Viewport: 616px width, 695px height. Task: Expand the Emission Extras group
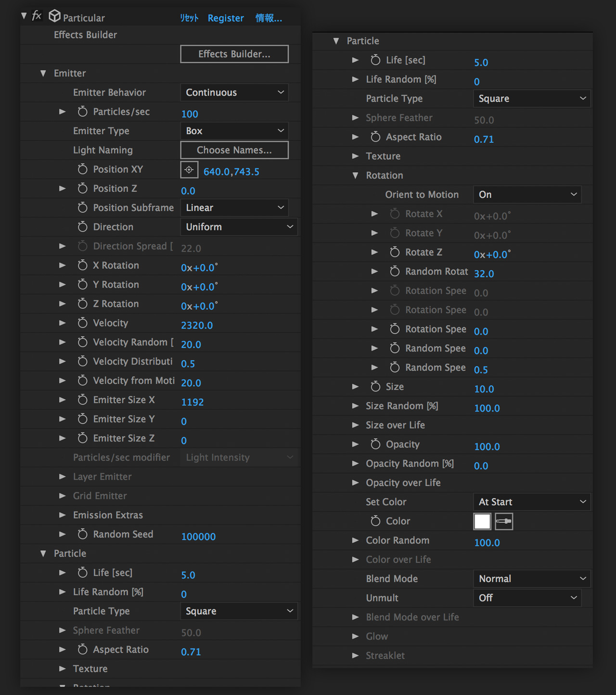coord(62,515)
